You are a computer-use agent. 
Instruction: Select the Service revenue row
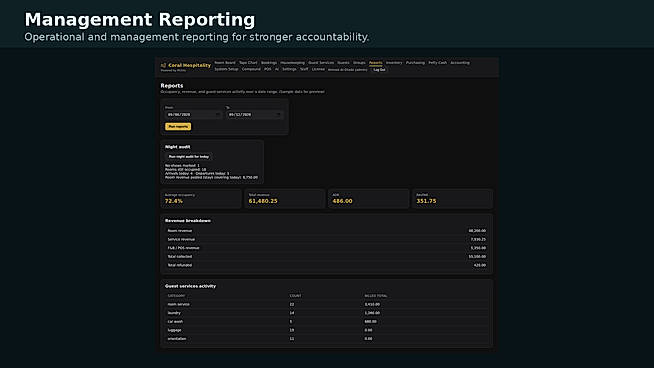pyautogui.click(x=327, y=239)
